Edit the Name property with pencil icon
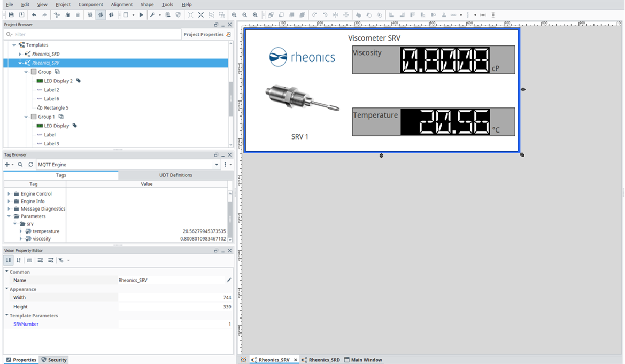Screen dimensions: 625x364 (x=229, y=280)
